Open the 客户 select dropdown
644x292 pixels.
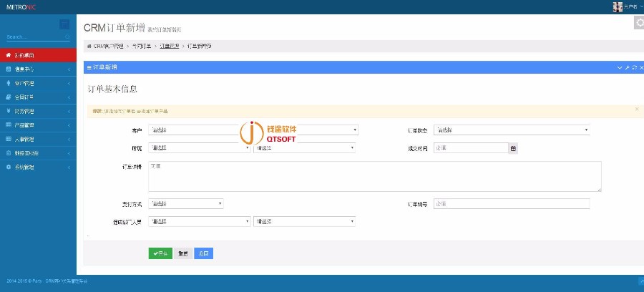(253, 130)
